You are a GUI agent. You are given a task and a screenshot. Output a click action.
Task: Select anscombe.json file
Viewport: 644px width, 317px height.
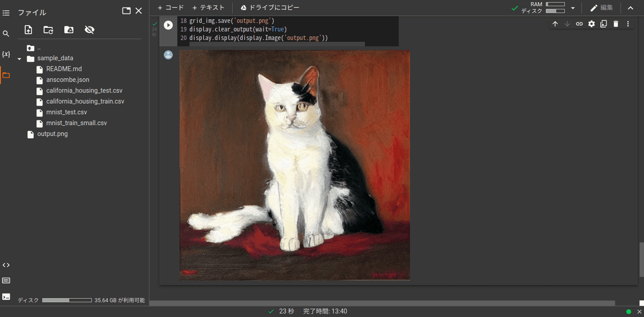(x=68, y=80)
